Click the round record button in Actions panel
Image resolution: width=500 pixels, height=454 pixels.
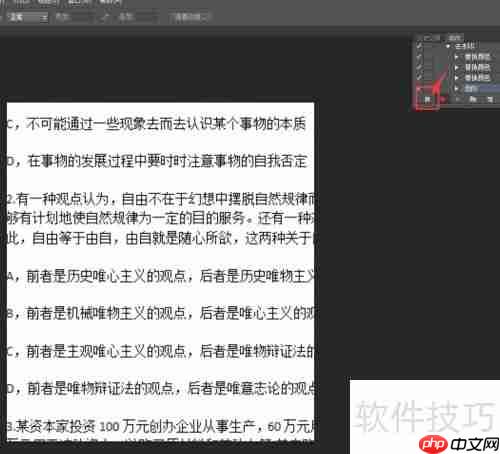click(442, 99)
